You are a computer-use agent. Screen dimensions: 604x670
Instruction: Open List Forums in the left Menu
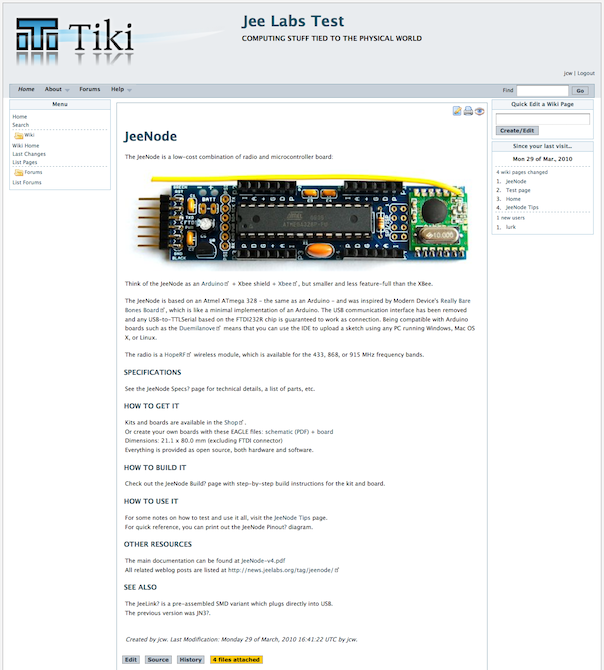27,182
